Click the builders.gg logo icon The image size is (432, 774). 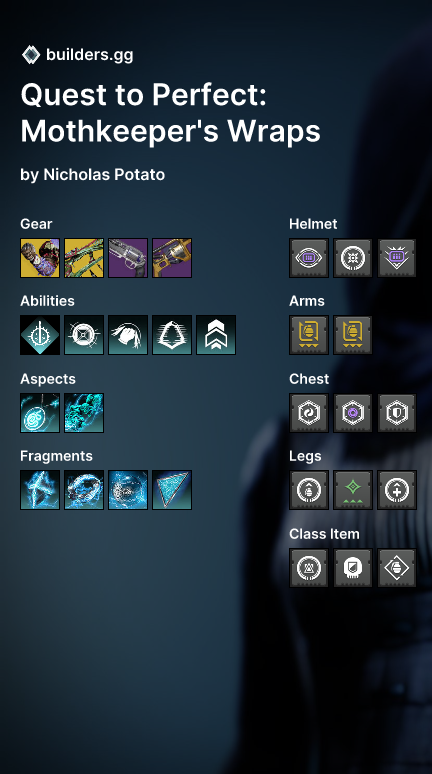click(31, 55)
